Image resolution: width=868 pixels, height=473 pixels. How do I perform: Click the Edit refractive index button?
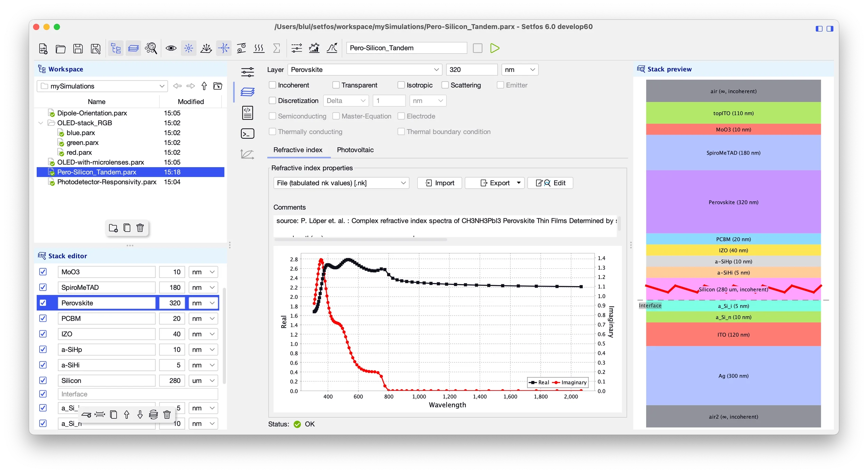click(550, 183)
